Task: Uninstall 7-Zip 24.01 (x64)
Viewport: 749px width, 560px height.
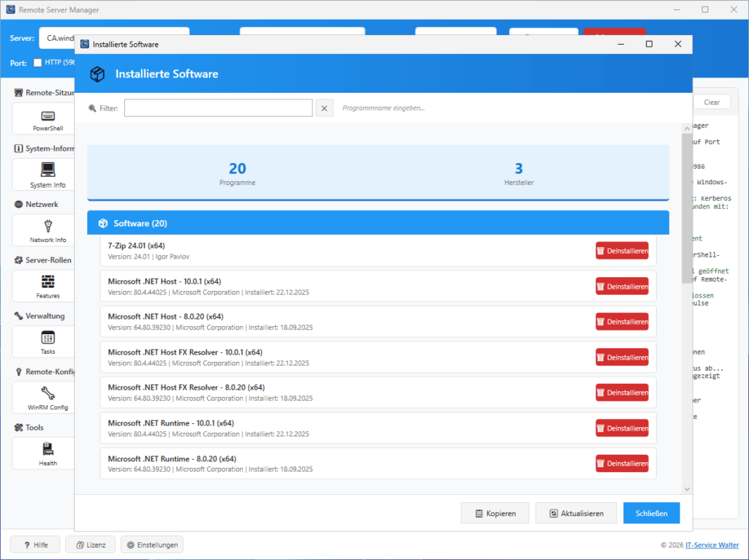Action: tap(622, 251)
